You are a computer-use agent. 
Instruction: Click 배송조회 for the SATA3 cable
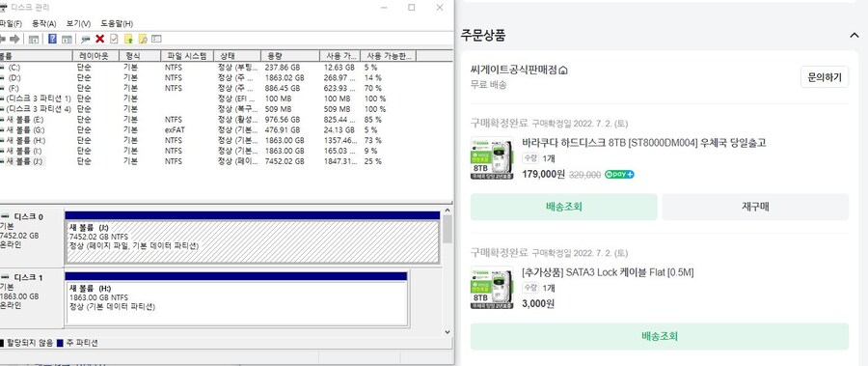point(660,336)
